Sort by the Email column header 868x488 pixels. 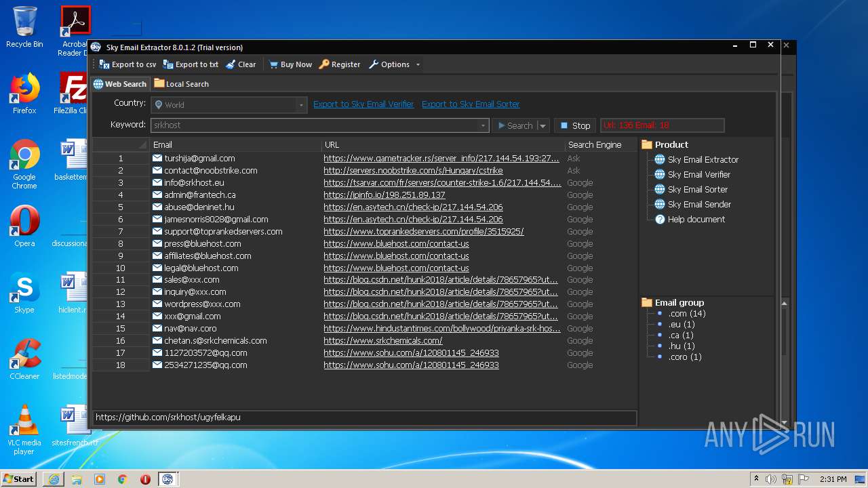click(x=236, y=144)
